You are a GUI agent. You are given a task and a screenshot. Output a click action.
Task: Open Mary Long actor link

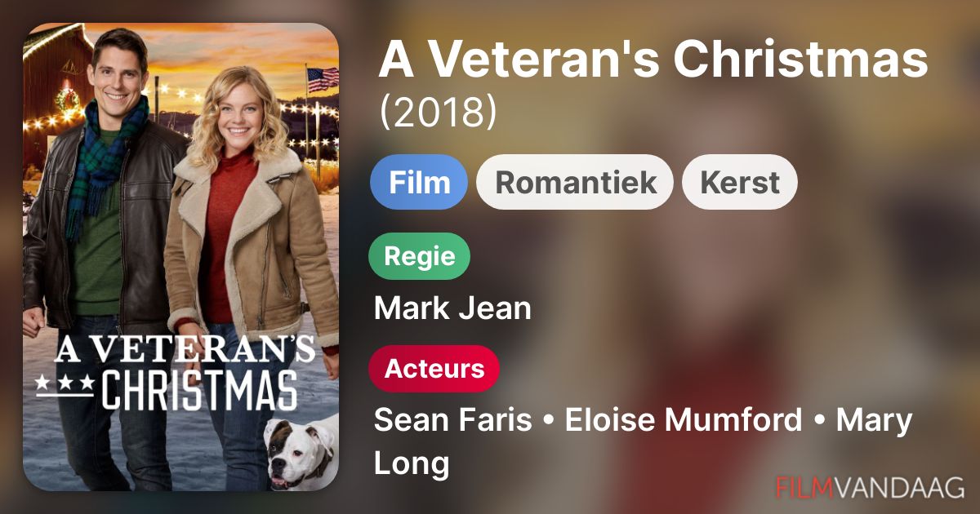[643, 442]
